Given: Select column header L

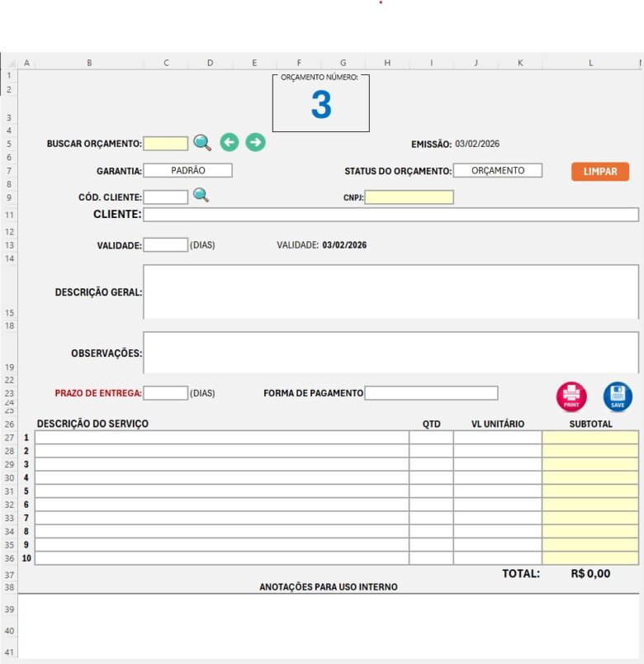Looking at the screenshot, I should pyautogui.click(x=590, y=63).
